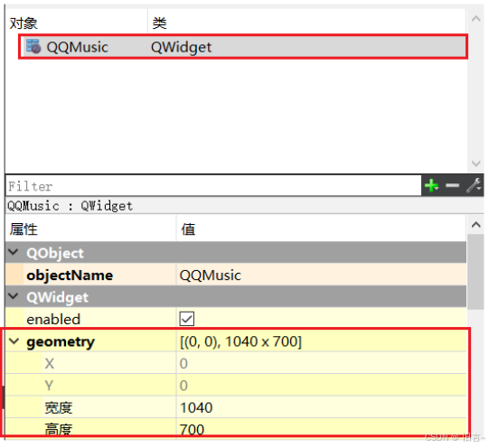The height and width of the screenshot is (448, 489).
Task: Click the green plus add property icon
Action: [x=432, y=186]
